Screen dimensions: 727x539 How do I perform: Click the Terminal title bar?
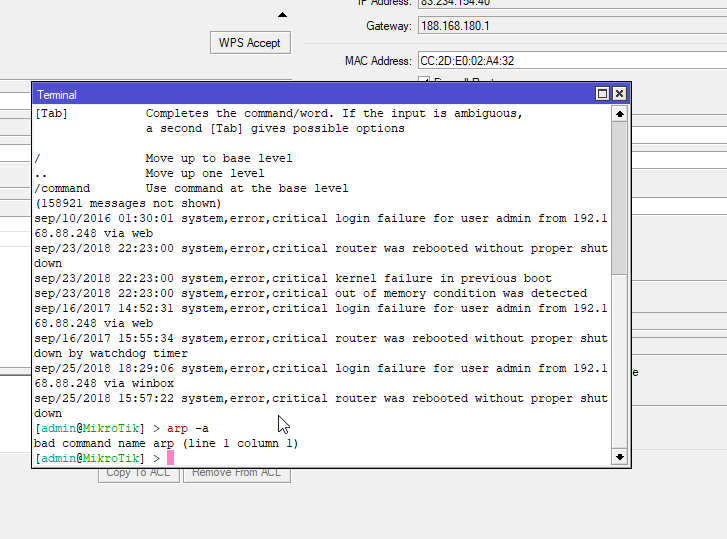click(x=300, y=94)
